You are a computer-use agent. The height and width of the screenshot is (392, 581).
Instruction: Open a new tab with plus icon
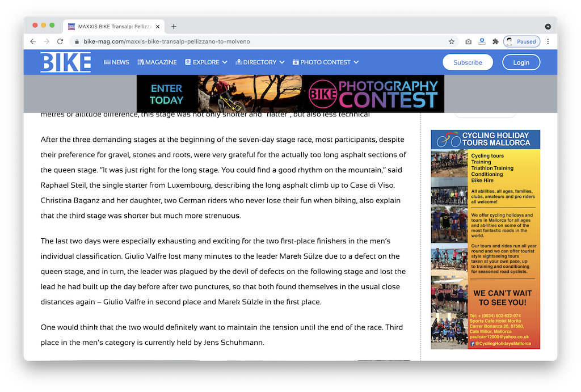174,27
